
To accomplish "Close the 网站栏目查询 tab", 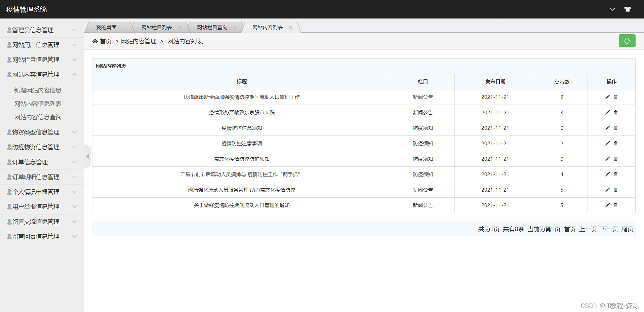I will click(235, 28).
